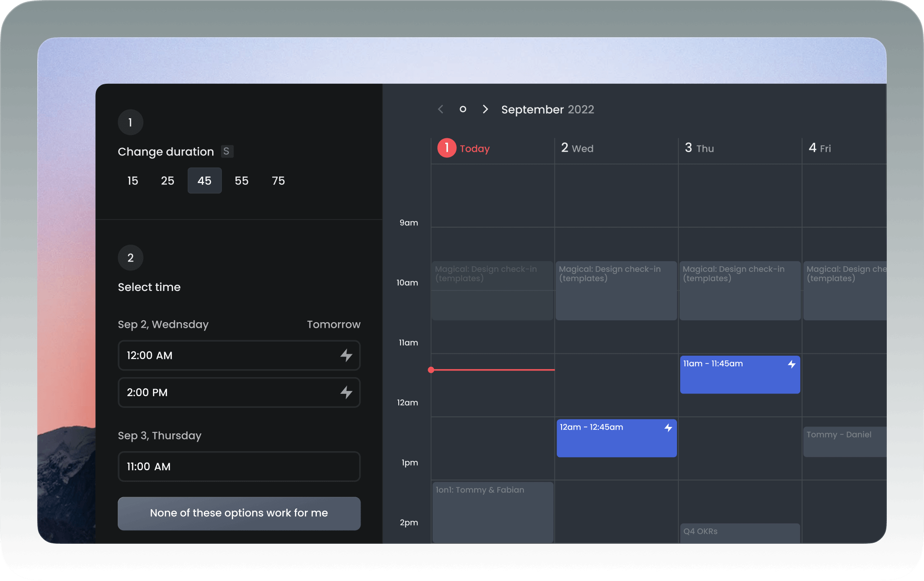Click the lightning icon next to 12:00 AM
924x581 pixels.
click(x=346, y=355)
